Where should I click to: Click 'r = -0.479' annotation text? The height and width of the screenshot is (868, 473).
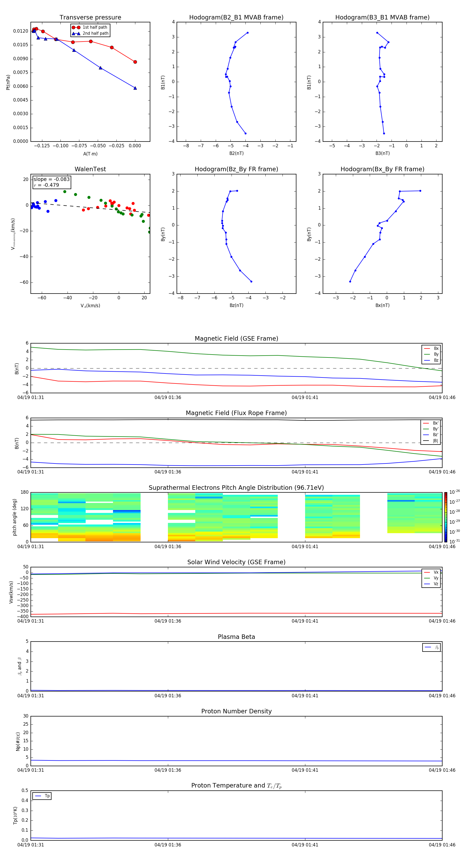(47, 185)
